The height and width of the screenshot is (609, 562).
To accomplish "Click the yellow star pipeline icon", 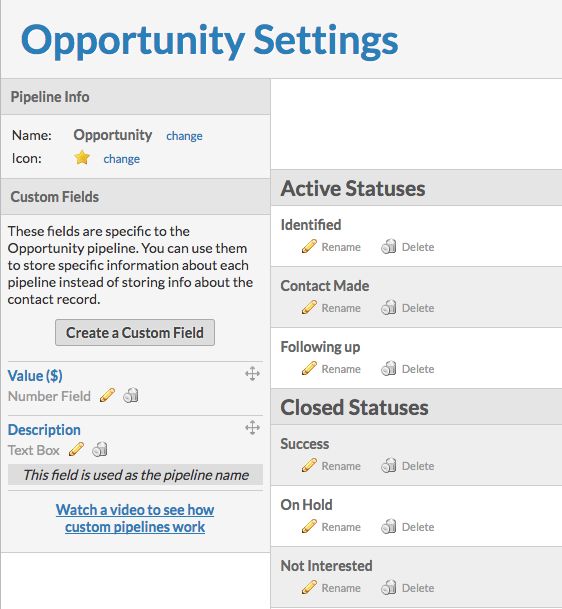I will coord(82,158).
